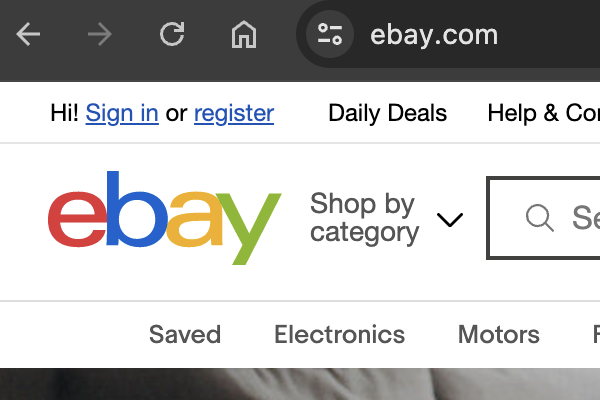The height and width of the screenshot is (400, 600).
Task: Click the browser forward arrow
Action: (x=100, y=34)
